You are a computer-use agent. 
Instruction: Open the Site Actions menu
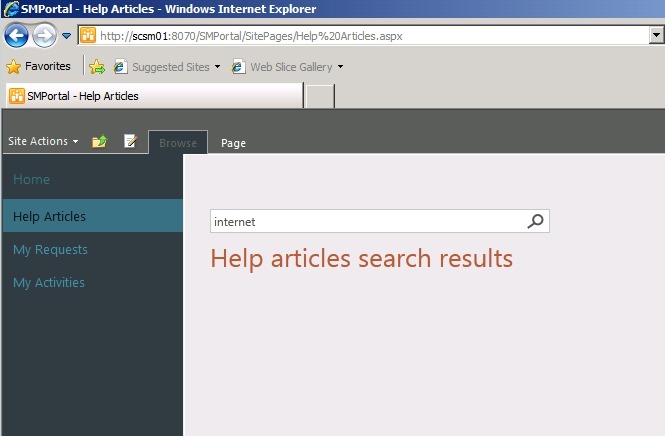tap(43, 142)
